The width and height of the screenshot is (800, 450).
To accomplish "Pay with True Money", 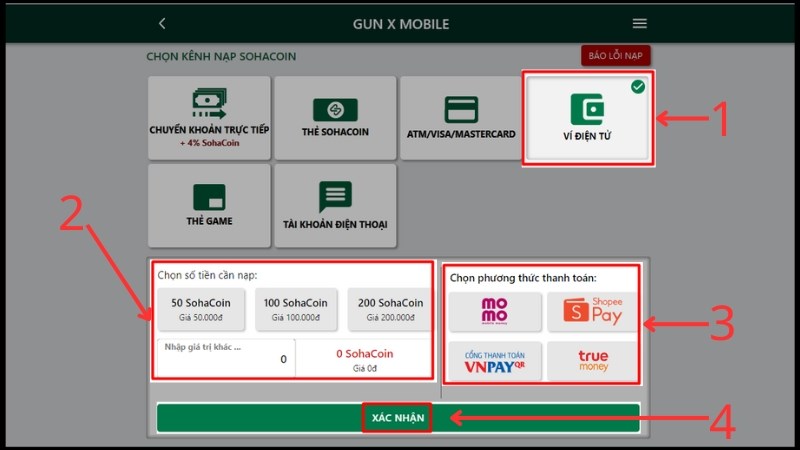I will pos(592,361).
